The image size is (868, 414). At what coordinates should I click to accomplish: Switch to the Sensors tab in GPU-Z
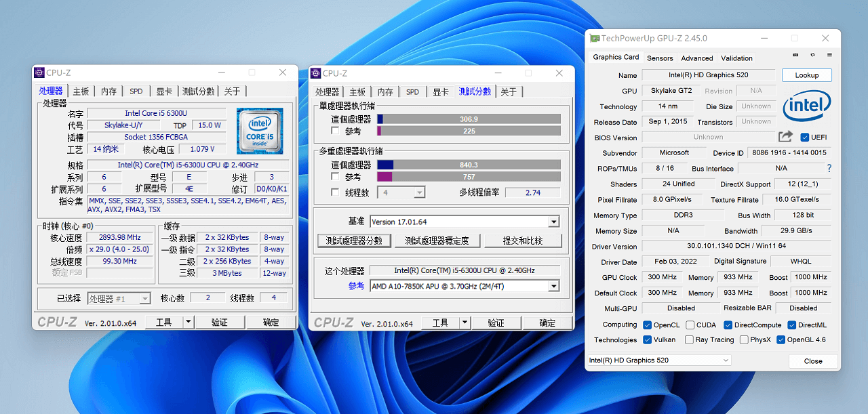660,58
